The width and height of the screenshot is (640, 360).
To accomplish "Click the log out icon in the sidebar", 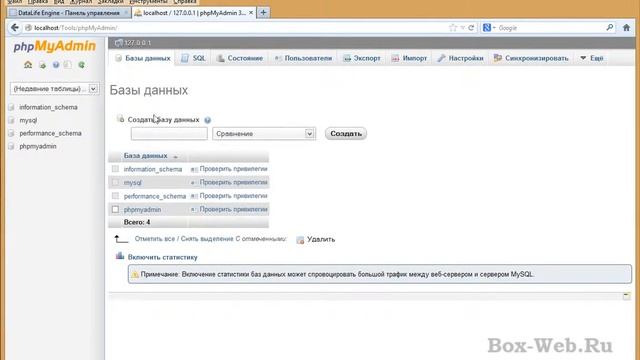I will pos(42,65).
